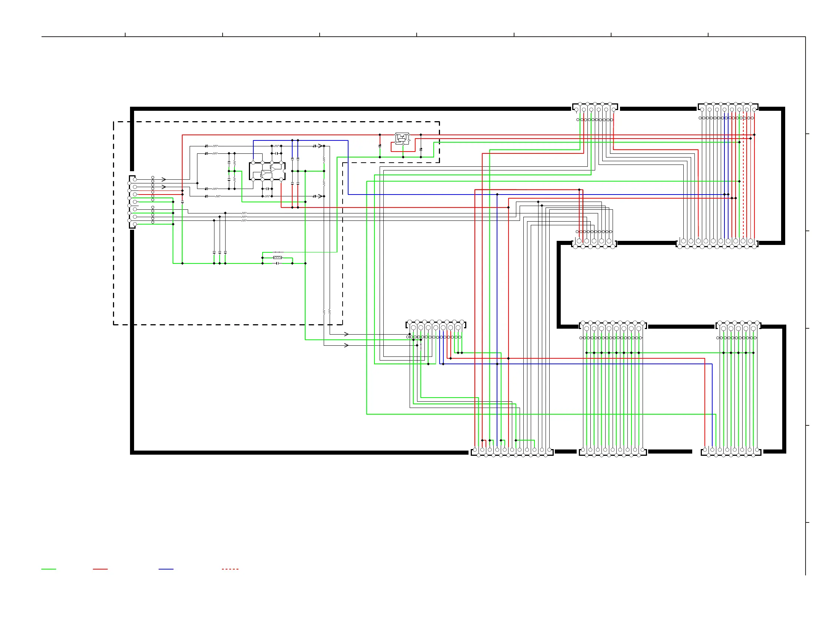The height and width of the screenshot is (624, 840).
Task: Click the dual op-amp IC package symbol
Action: [x=267, y=171]
